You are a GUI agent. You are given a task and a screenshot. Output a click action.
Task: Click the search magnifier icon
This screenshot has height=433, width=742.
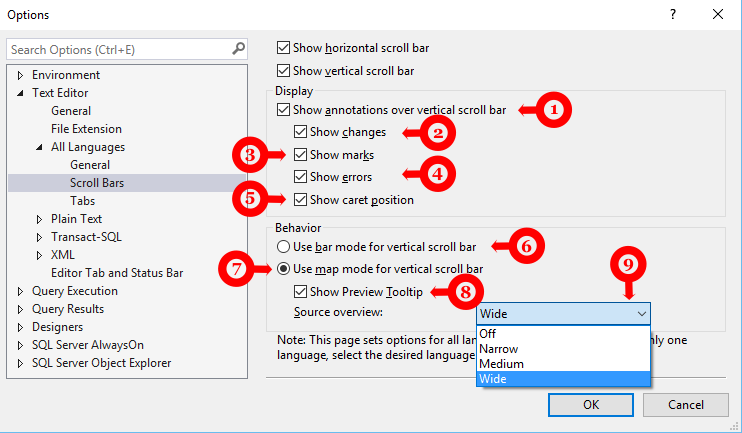click(x=238, y=48)
